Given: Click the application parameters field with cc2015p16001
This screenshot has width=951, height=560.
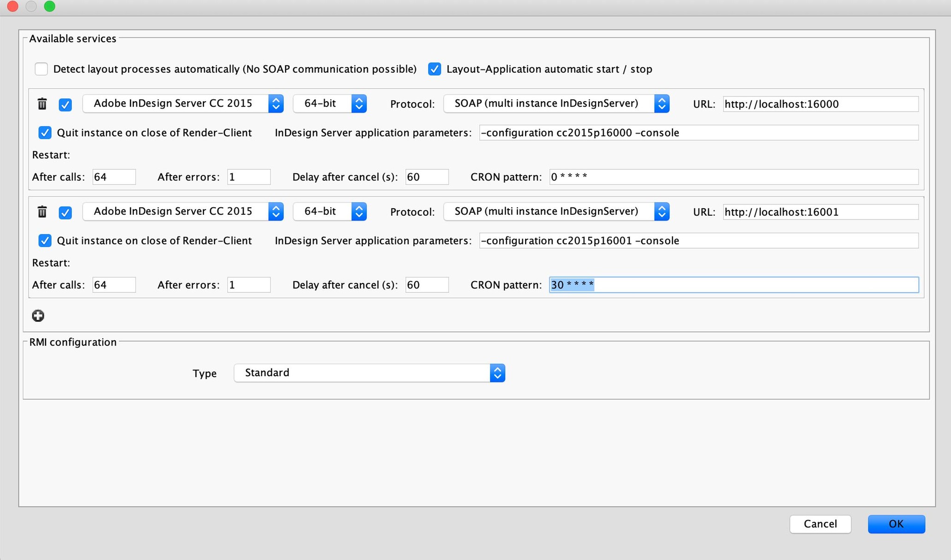Looking at the screenshot, I should pos(698,241).
